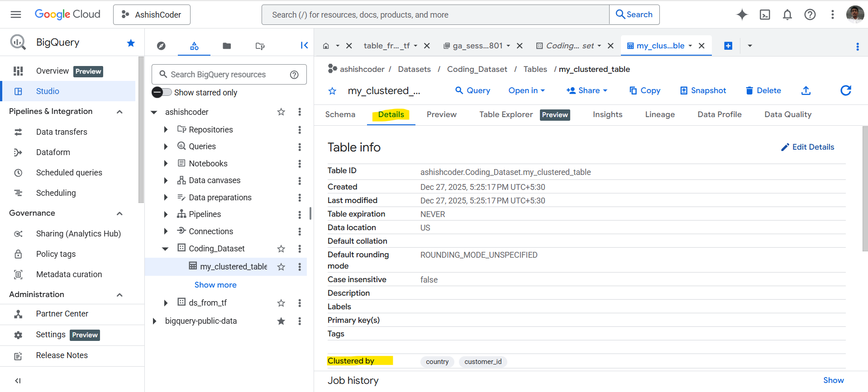This screenshot has width=868, height=392.
Task: Pin BigQuery with the blue star
Action: pyautogui.click(x=131, y=43)
